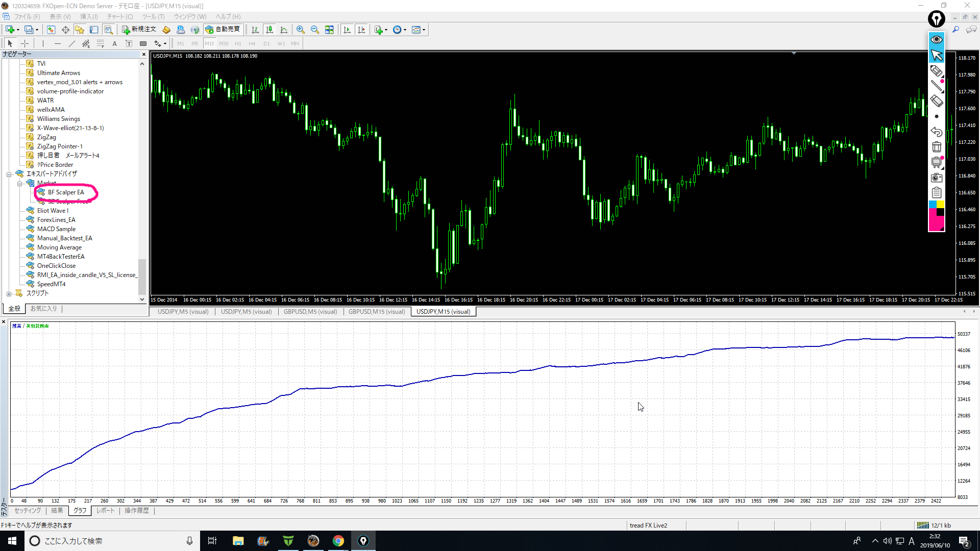Viewport: 980px width, 551px height.
Task: Zoom out on the chart
Action: tap(315, 30)
